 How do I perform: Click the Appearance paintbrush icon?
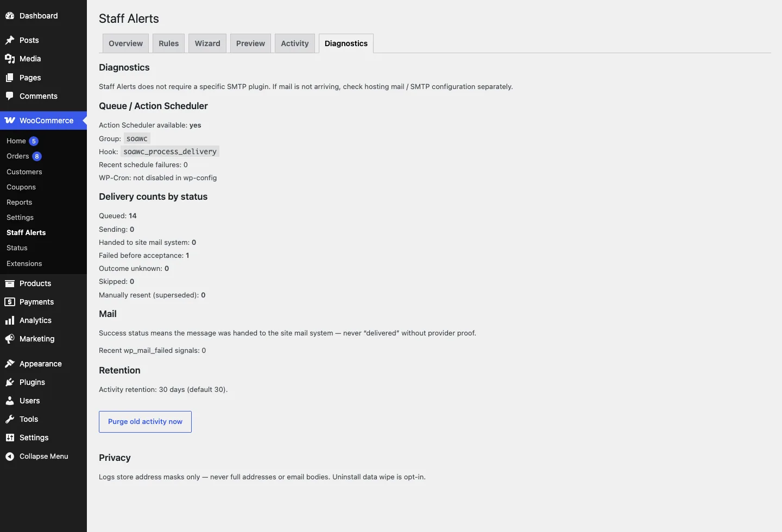click(10, 364)
